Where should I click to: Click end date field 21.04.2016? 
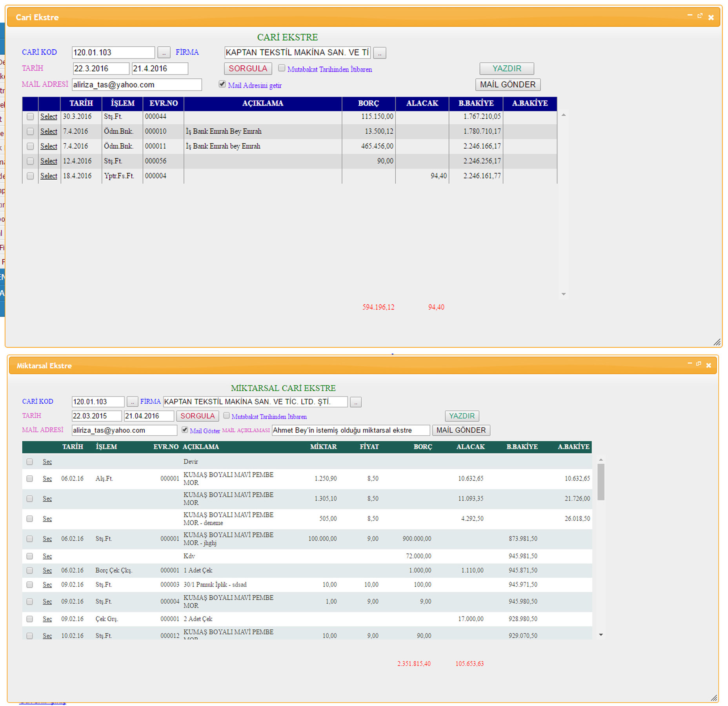(149, 416)
